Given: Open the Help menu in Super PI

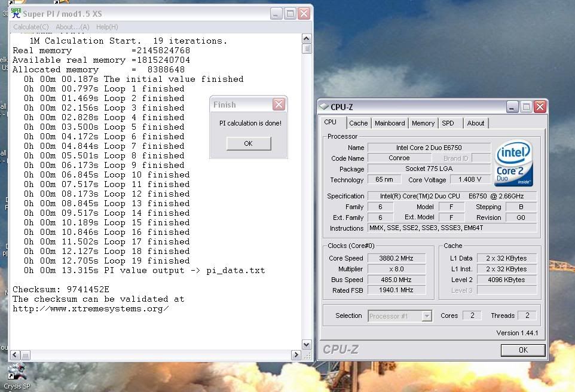Looking at the screenshot, I should pos(107,27).
